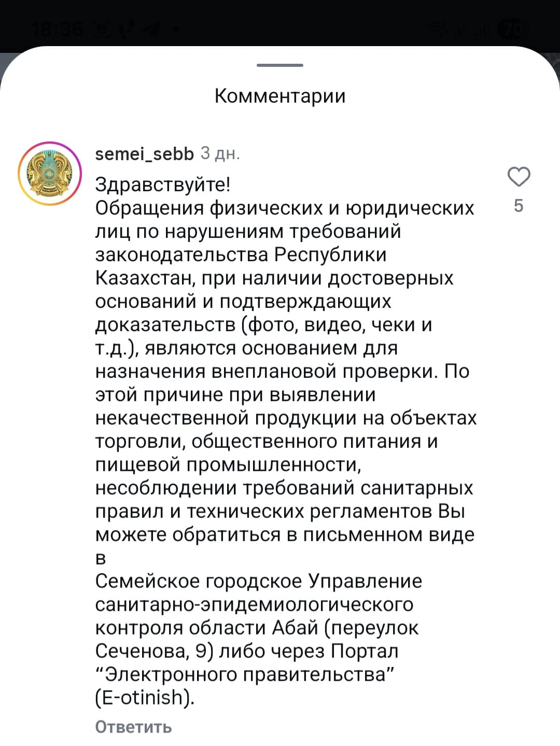
Task: Tap the (E-otinish) text in comment
Action: pos(145,698)
